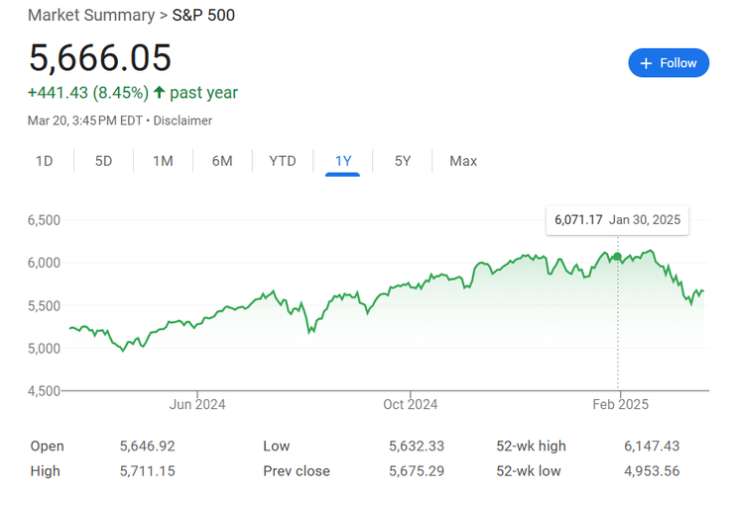
Task: Open the Market Summary breadcrumb
Action: (91, 15)
